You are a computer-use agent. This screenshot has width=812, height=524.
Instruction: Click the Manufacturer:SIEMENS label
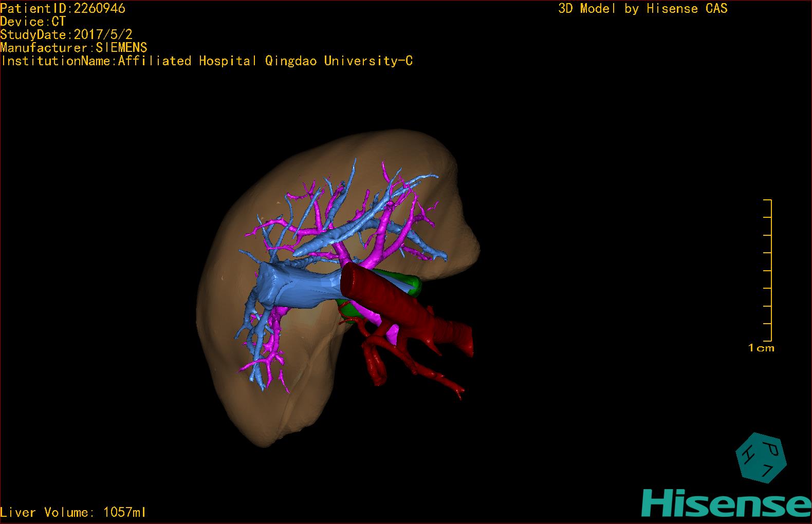[x=74, y=48]
